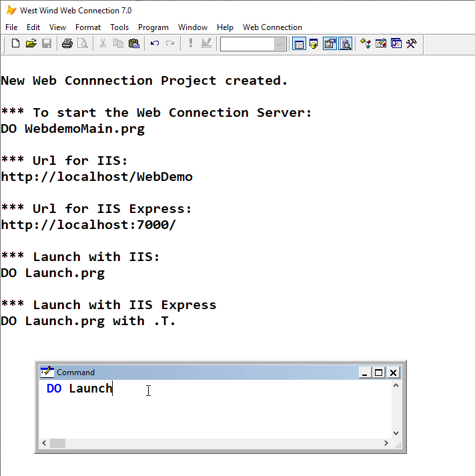Open the Program menu

click(x=153, y=27)
